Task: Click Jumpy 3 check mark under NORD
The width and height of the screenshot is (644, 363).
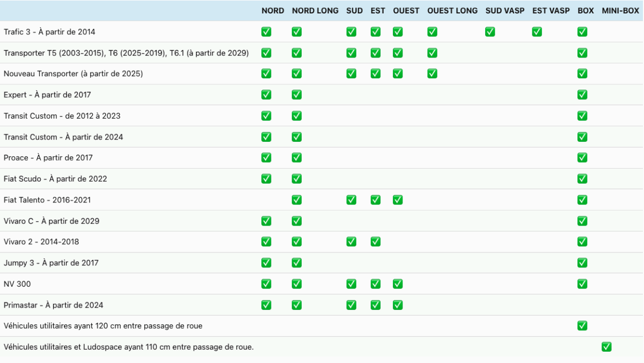Action: tap(266, 263)
